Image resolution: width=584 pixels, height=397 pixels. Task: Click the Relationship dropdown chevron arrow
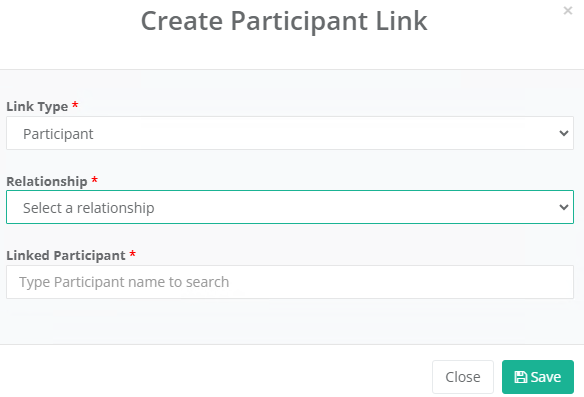[564, 207]
